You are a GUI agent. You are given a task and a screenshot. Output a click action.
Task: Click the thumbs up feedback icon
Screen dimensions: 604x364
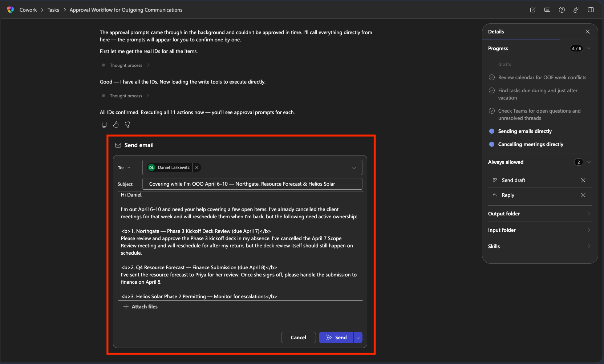(x=116, y=125)
